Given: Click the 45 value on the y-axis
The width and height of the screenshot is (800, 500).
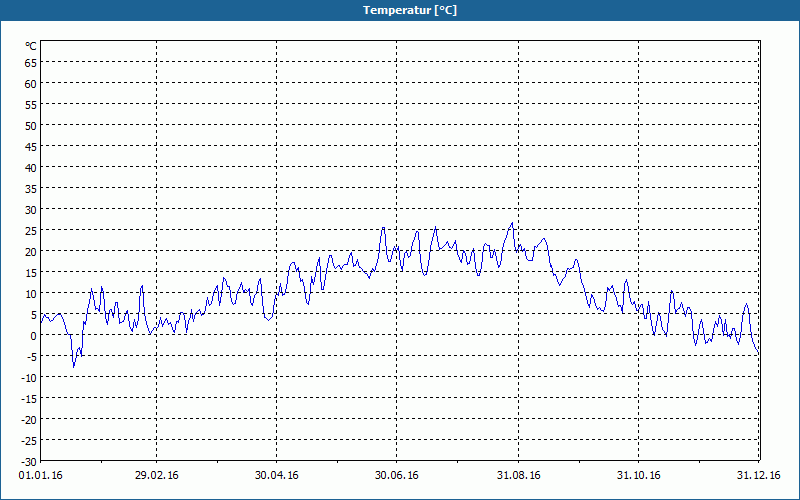Looking at the screenshot, I should [x=31, y=147].
